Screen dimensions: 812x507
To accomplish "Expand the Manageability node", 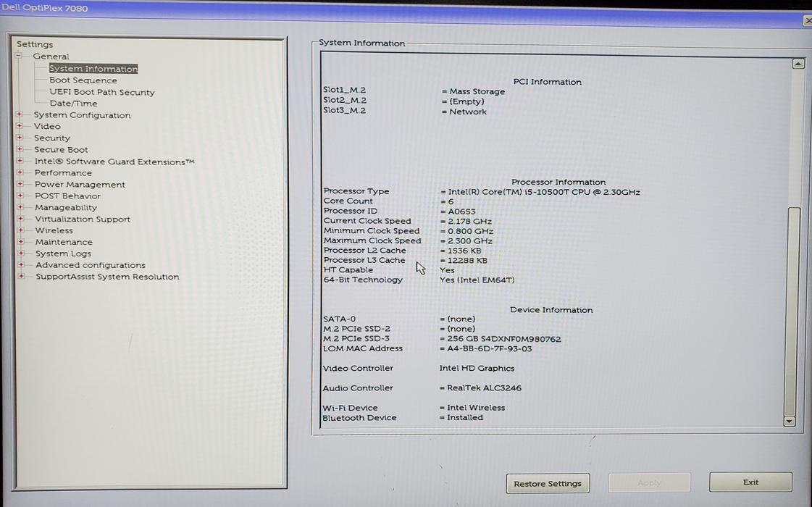I will [21, 207].
